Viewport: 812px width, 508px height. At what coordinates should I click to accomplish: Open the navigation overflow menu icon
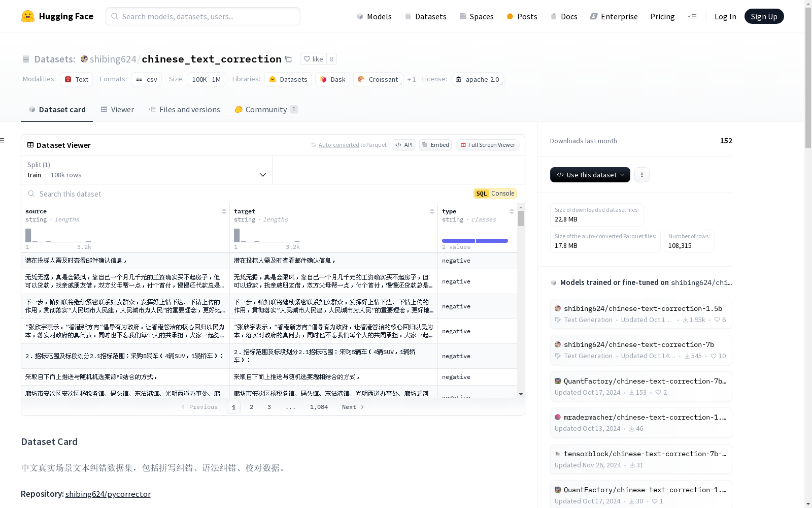click(x=692, y=16)
